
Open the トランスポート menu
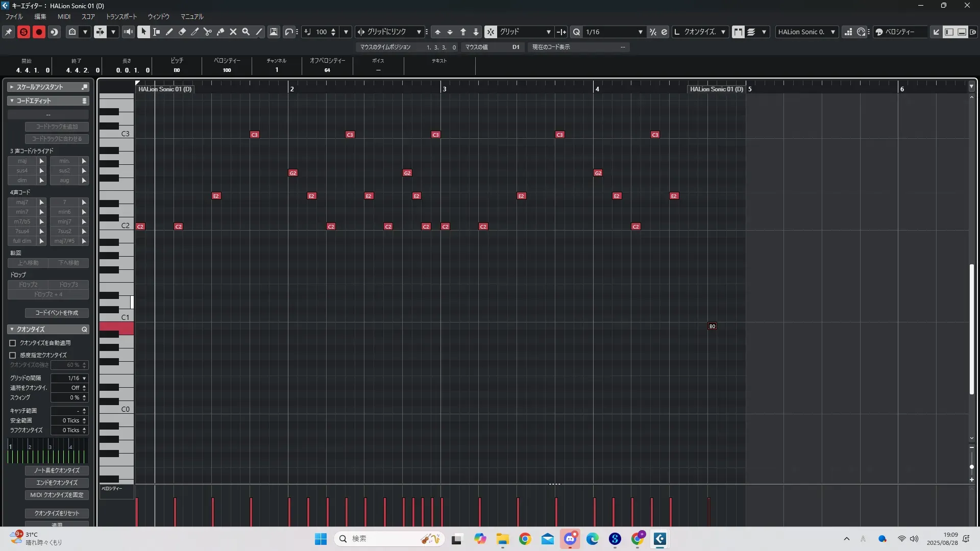tap(121, 16)
